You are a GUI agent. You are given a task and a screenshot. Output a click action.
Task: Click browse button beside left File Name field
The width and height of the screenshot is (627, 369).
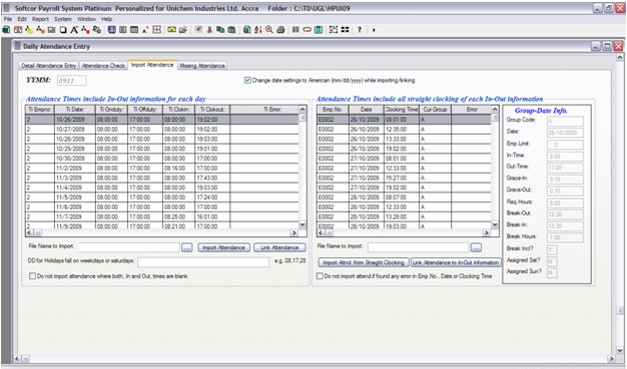pos(187,247)
